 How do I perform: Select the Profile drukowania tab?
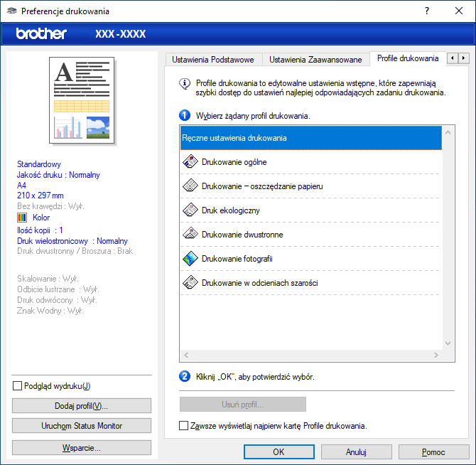tap(408, 58)
